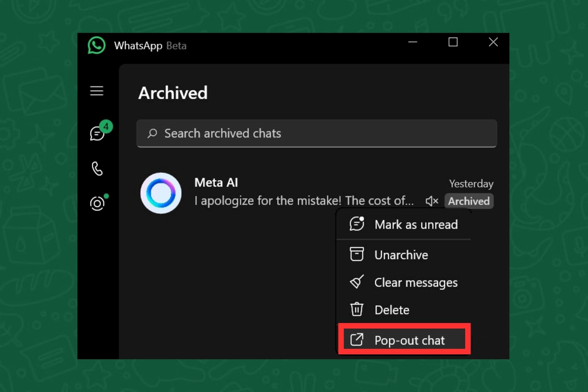Click the Clear messages broom icon
This screenshot has height=392, width=588.
(357, 282)
